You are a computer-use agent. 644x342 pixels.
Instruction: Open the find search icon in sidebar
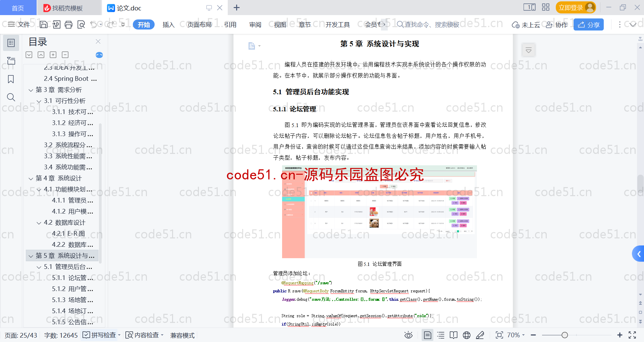(x=11, y=97)
